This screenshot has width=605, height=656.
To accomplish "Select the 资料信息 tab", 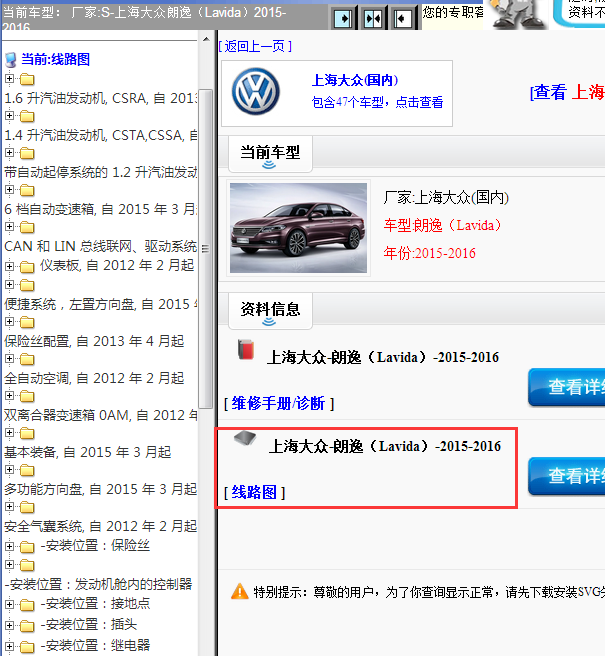I will [270, 311].
